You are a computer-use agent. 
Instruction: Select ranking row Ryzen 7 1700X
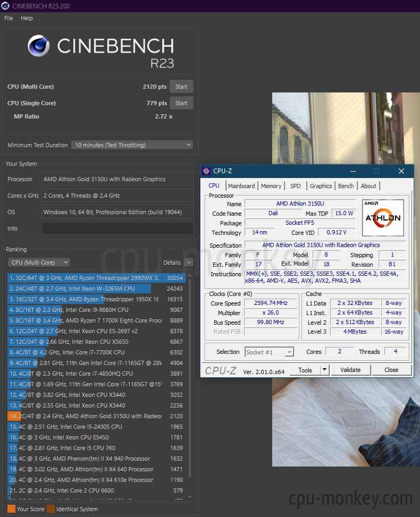point(96,320)
